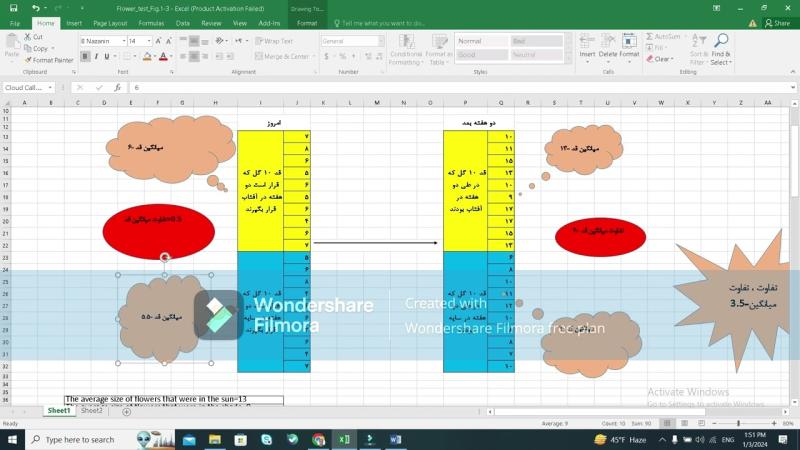Decrease font size with smaller A
This screenshot has width=800, height=450.
pos(169,41)
